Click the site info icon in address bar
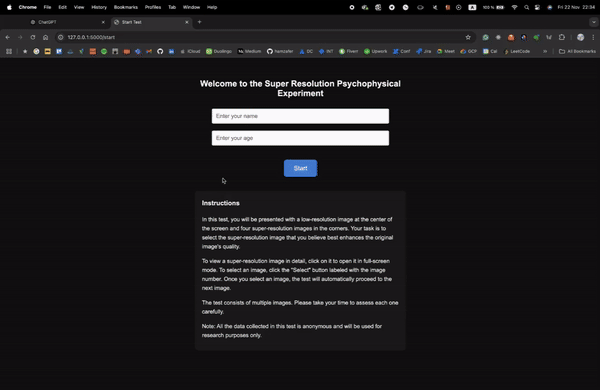The image size is (600, 390). [x=60, y=37]
